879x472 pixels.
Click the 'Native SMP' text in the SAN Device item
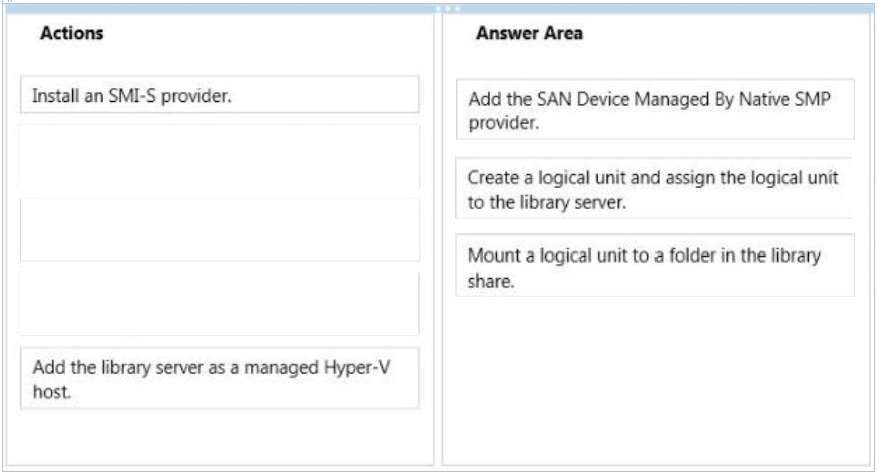coord(785,99)
